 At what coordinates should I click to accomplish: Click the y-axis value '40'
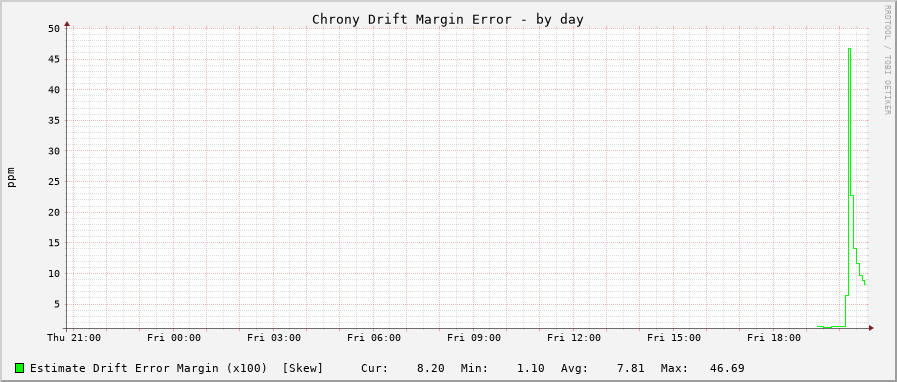pyautogui.click(x=54, y=90)
